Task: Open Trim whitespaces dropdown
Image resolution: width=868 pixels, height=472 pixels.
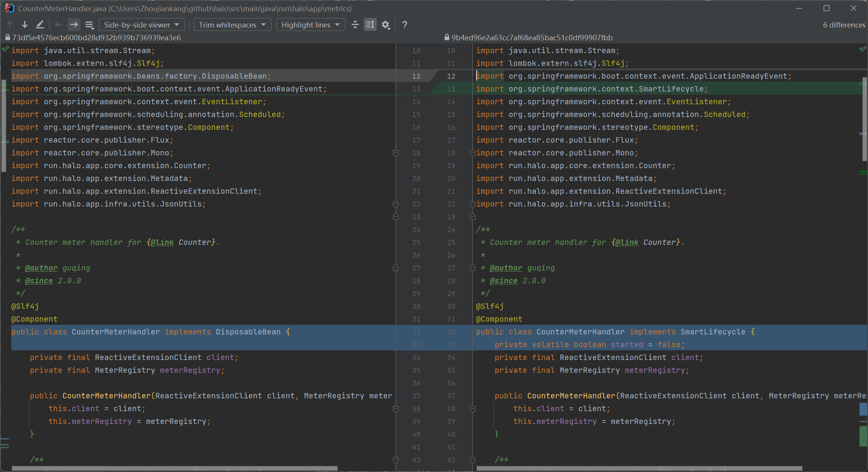Action: point(232,25)
